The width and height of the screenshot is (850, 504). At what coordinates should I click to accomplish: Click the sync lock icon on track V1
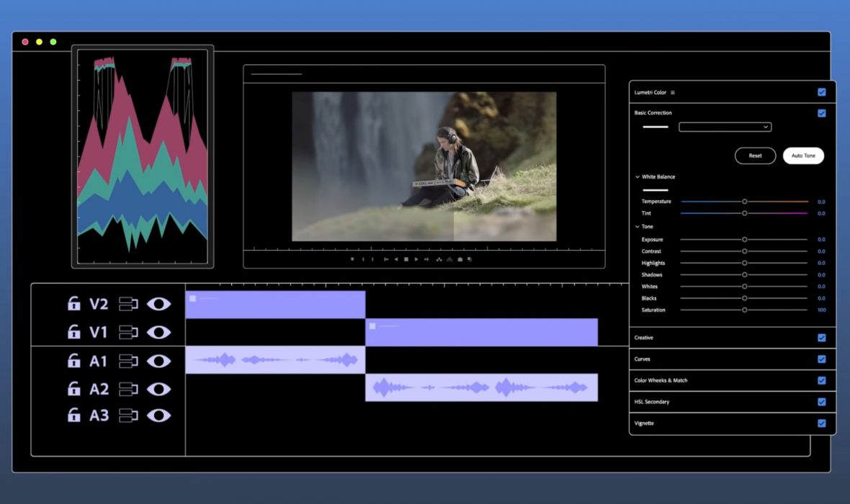coord(128,332)
